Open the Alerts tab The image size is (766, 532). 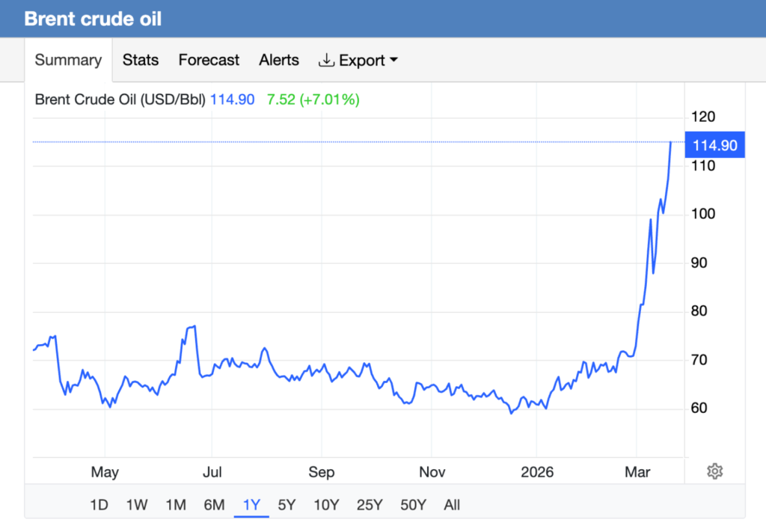tap(279, 61)
